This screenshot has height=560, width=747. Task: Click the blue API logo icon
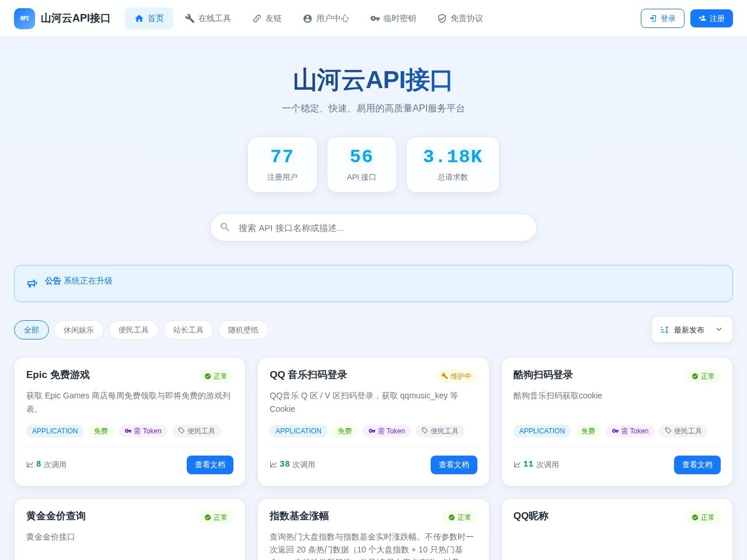(x=25, y=19)
